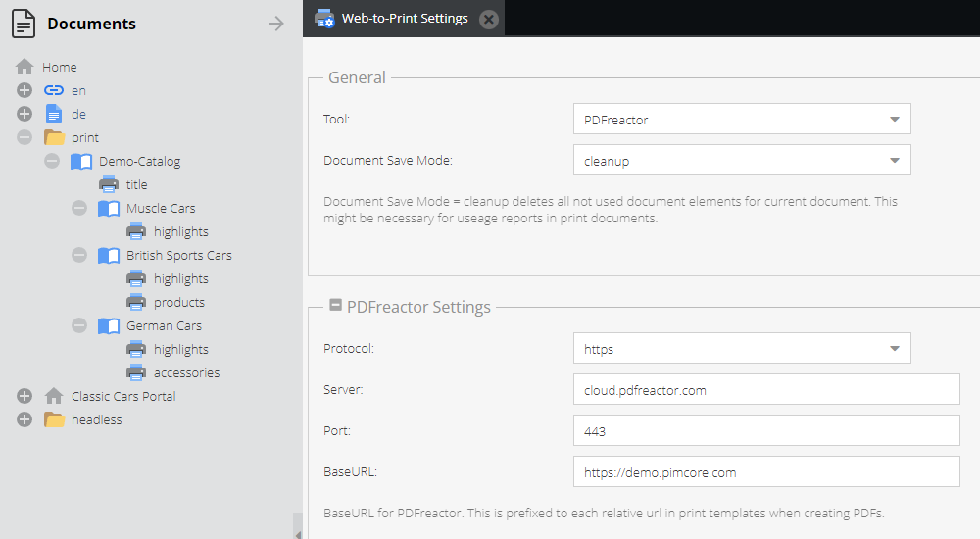This screenshot has height=539, width=980.
Task: Open the Document Save Mode dropdown
Action: [x=742, y=160]
